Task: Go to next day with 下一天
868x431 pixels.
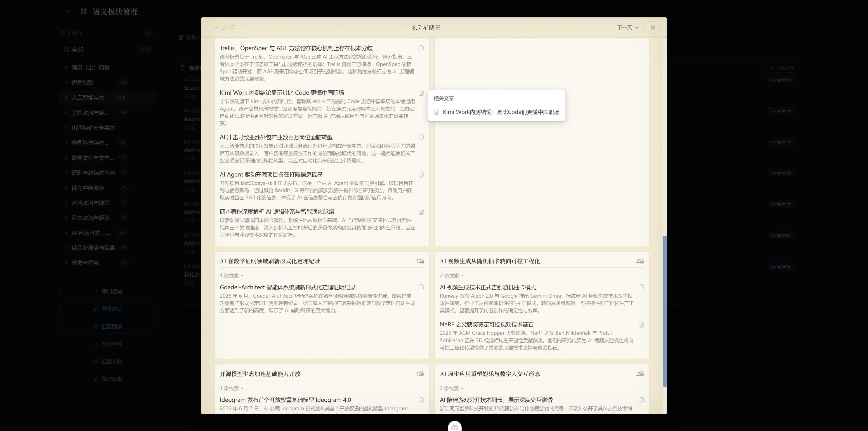Action: pos(628,28)
